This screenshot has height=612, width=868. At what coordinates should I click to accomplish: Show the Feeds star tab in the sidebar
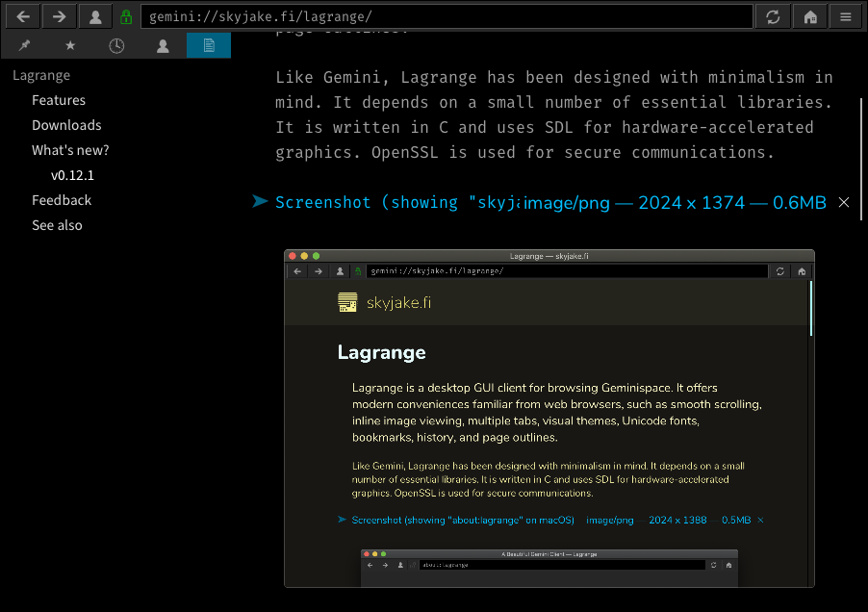click(70, 45)
